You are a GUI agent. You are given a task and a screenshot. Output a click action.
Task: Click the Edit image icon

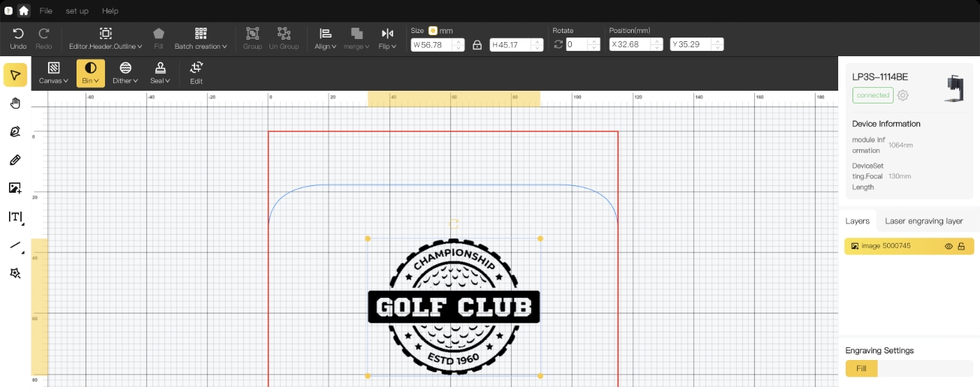(196, 73)
